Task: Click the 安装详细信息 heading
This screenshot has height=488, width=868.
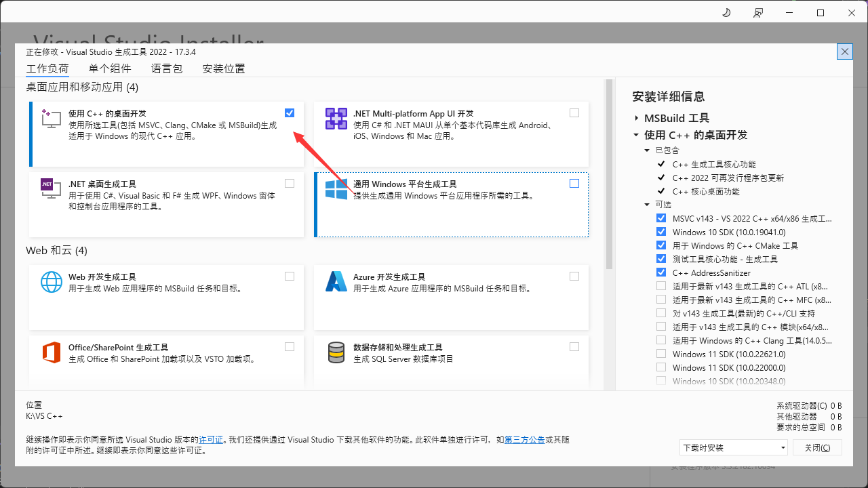Action: 668,96
